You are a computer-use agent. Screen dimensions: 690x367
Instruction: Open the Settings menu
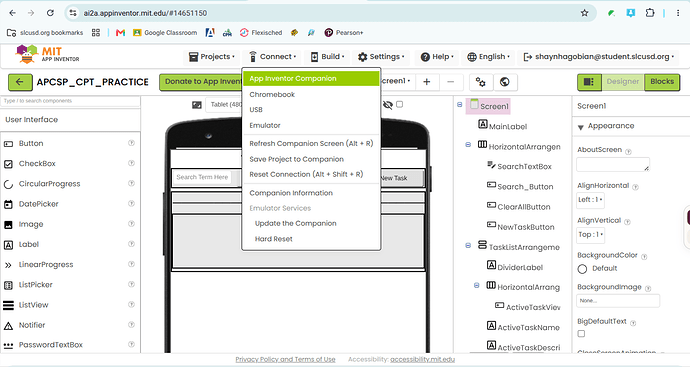381,57
